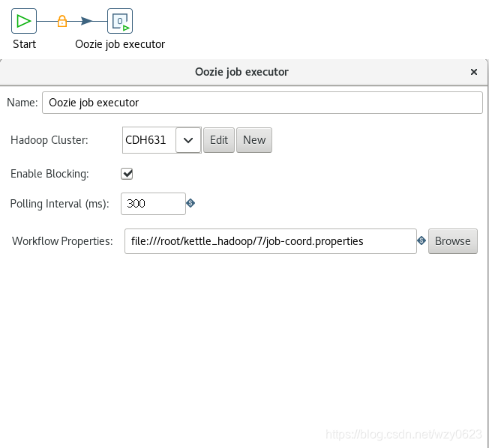Click the Oozie job executor canvas label

pos(120,44)
